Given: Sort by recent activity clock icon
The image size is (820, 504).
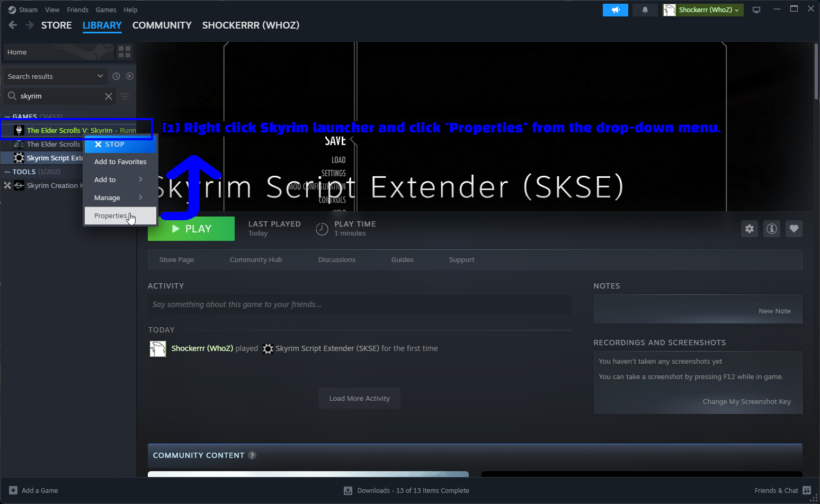Looking at the screenshot, I should tap(117, 76).
